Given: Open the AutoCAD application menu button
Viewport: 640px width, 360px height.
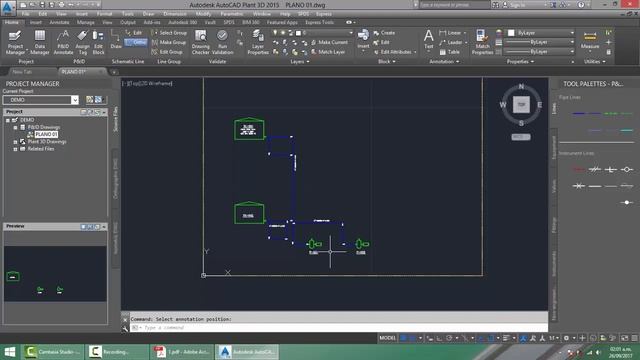Looking at the screenshot, I should click(x=8, y=7).
